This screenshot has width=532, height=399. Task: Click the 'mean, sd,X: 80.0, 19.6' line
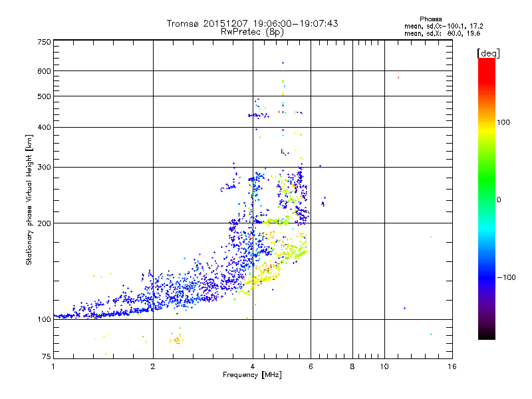442,33
